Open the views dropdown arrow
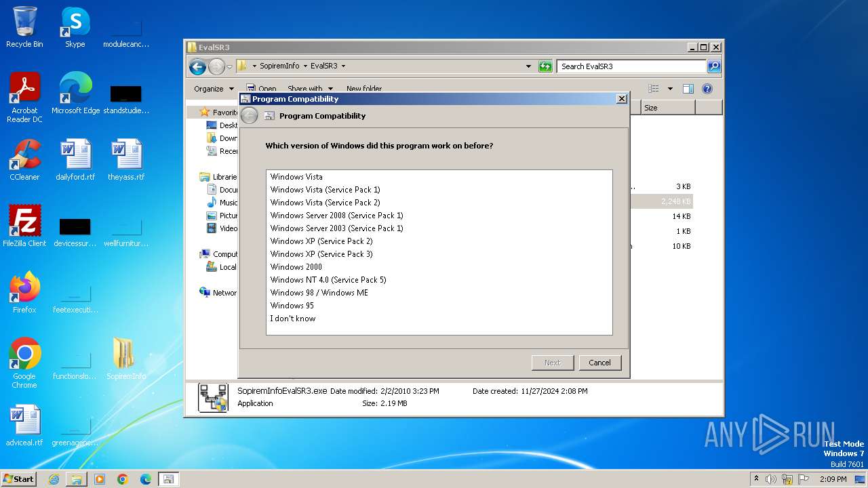 [670, 89]
